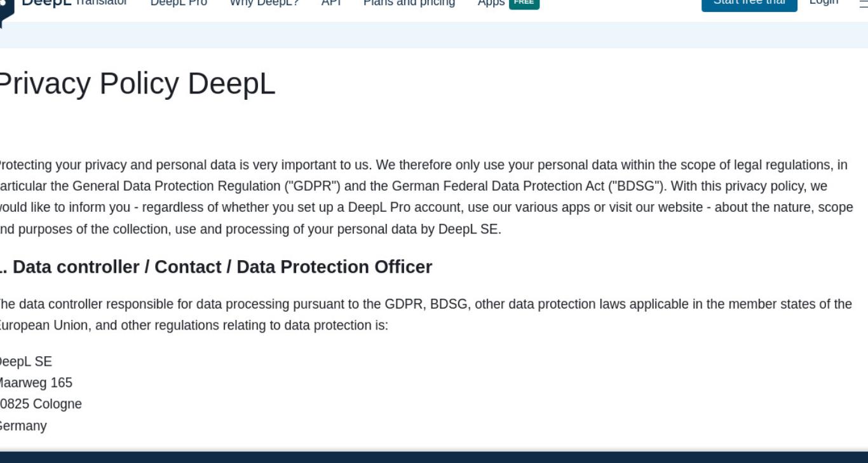Viewport: 868px width, 463px height.
Task: Open the Why DeepL? menu item
Action: (x=264, y=3)
